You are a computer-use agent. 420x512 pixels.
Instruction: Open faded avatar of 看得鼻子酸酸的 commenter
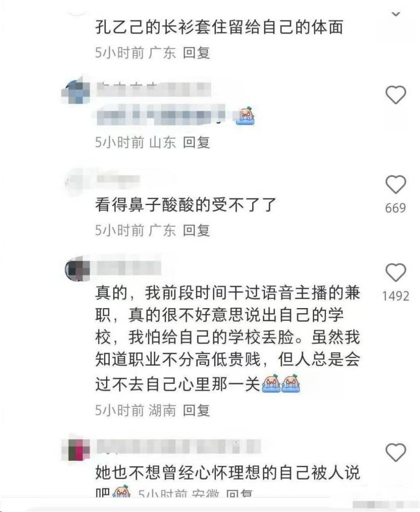pyautogui.click(x=77, y=180)
